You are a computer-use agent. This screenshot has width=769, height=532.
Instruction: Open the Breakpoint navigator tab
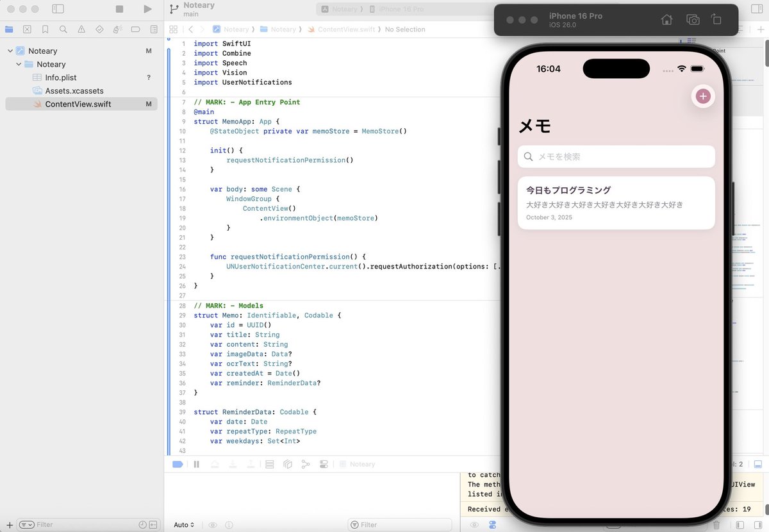click(x=135, y=29)
